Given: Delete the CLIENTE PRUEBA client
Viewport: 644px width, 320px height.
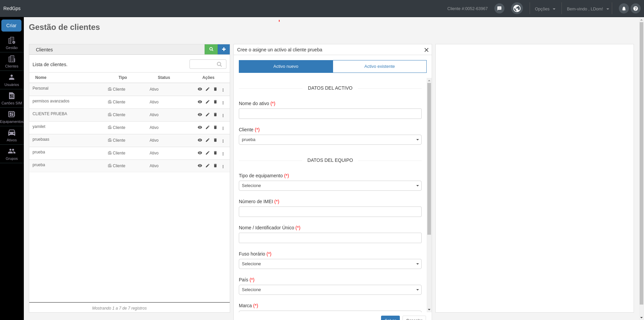Looking at the screenshot, I should pos(215,115).
